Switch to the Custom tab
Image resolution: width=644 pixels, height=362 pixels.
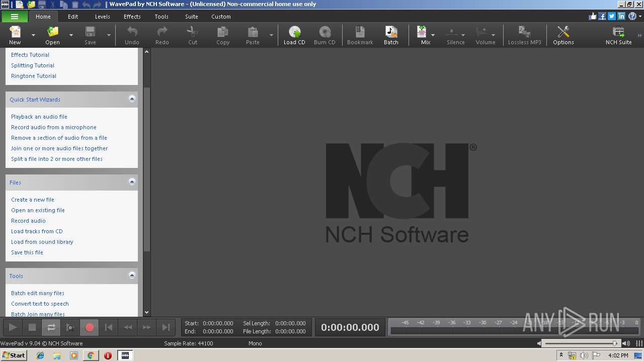[221, 17]
